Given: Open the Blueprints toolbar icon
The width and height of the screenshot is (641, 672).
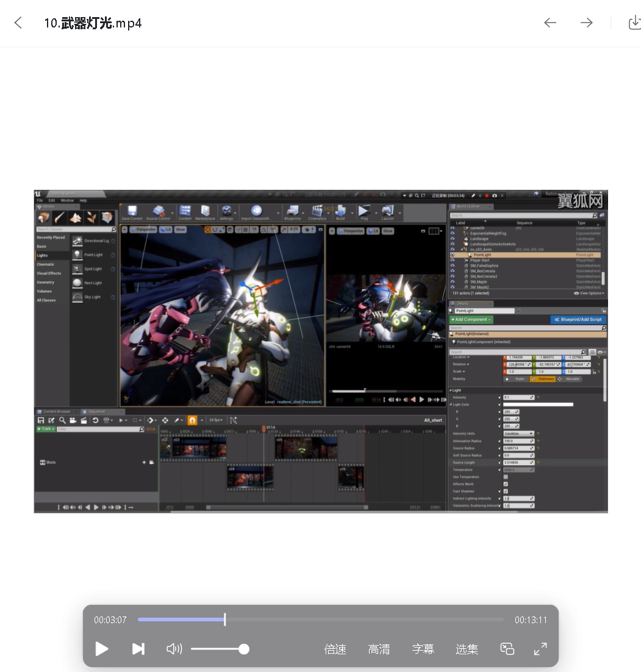Looking at the screenshot, I should (293, 212).
